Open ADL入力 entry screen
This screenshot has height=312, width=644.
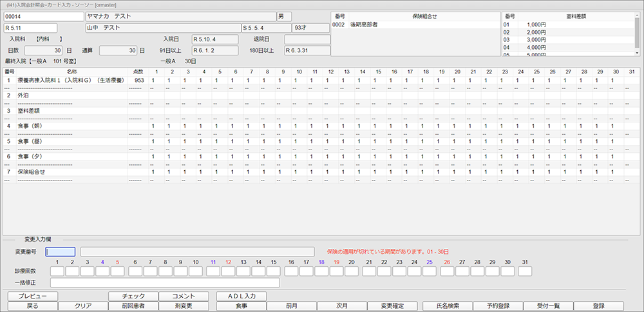[x=241, y=296]
